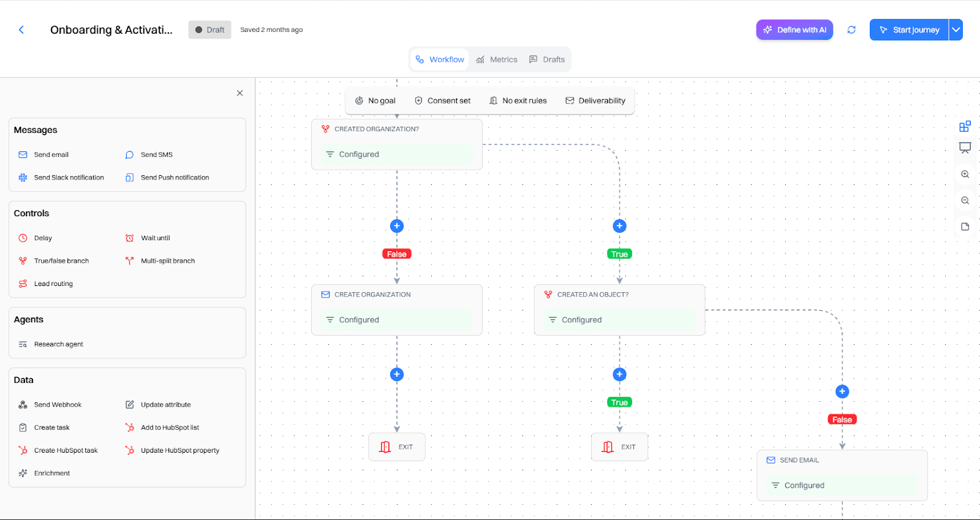Expand the Start journey dropdown arrow
The image size is (980, 520).
tap(956, 29)
